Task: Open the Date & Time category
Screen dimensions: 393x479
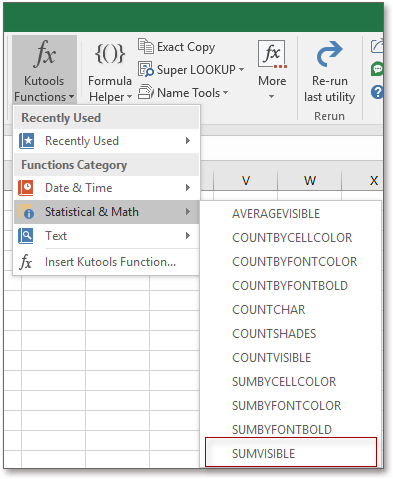Action: click(x=107, y=188)
